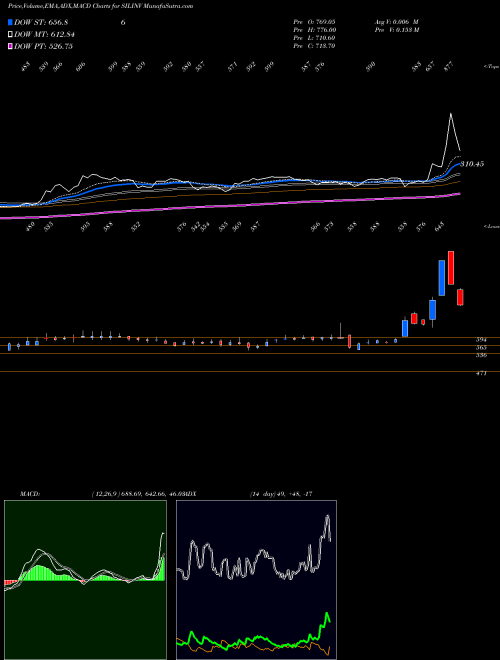Click the tallest red candlestick

451,268
